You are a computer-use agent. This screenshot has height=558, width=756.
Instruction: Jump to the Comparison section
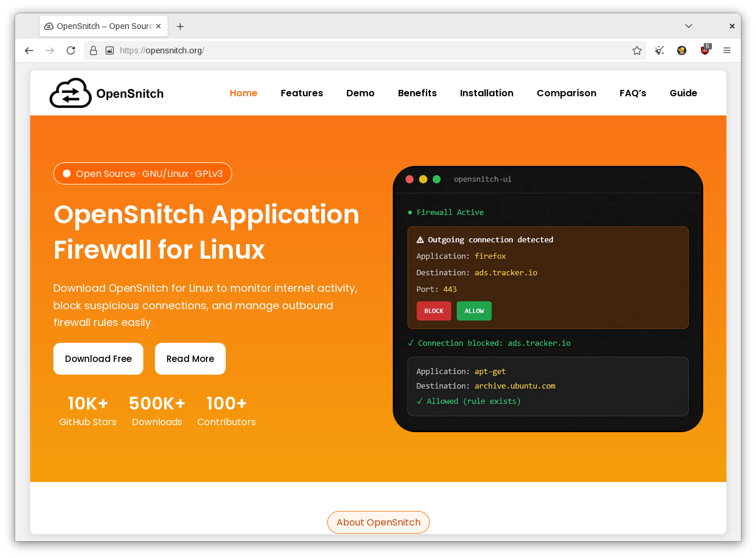pyautogui.click(x=566, y=93)
